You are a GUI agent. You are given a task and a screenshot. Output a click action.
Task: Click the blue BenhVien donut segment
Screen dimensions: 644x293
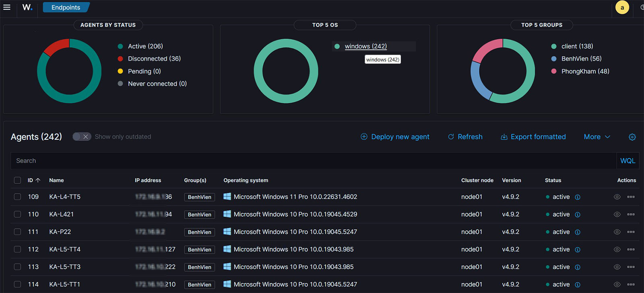click(x=480, y=82)
